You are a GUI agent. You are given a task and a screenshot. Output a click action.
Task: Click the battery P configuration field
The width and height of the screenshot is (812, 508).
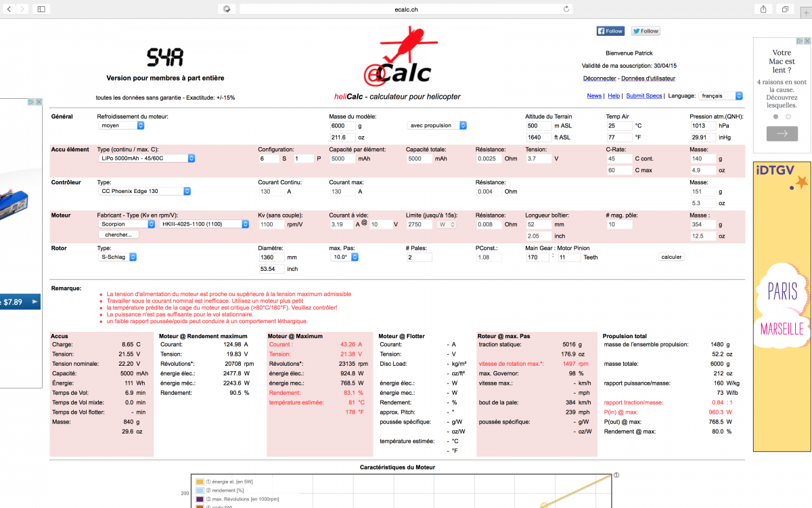tap(304, 158)
